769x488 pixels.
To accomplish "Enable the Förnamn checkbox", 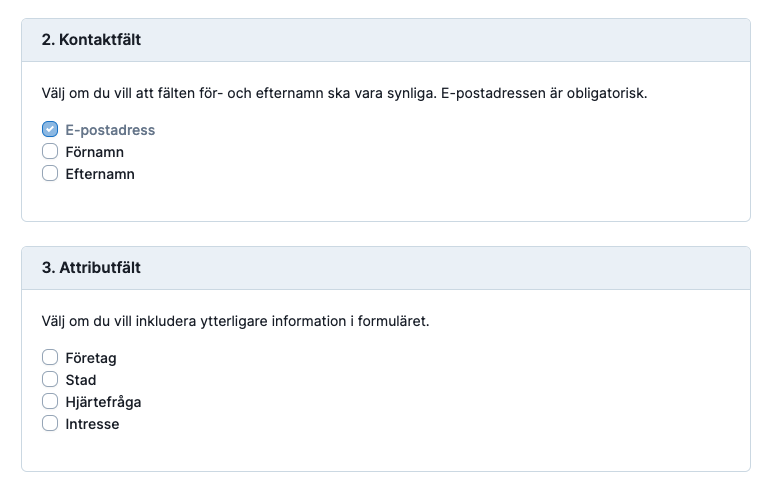I will pyautogui.click(x=50, y=152).
